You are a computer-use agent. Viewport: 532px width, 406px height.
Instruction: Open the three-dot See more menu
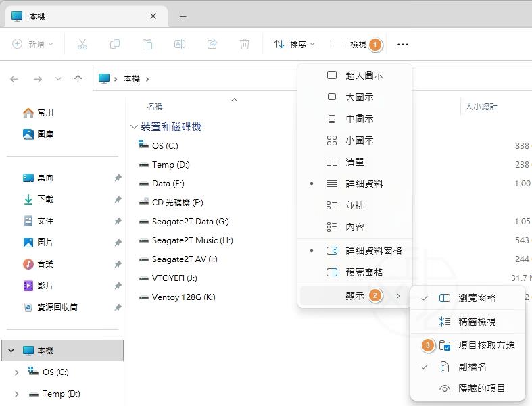point(403,45)
